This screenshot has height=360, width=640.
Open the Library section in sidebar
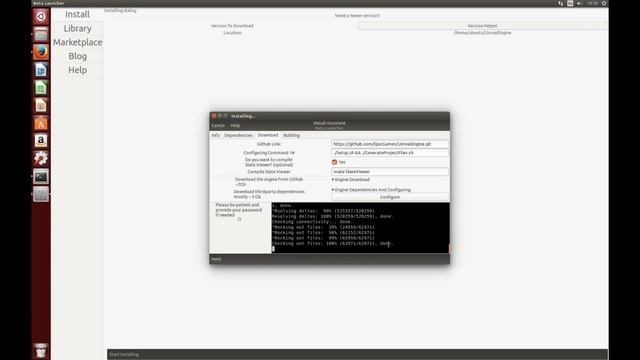[x=78, y=29]
